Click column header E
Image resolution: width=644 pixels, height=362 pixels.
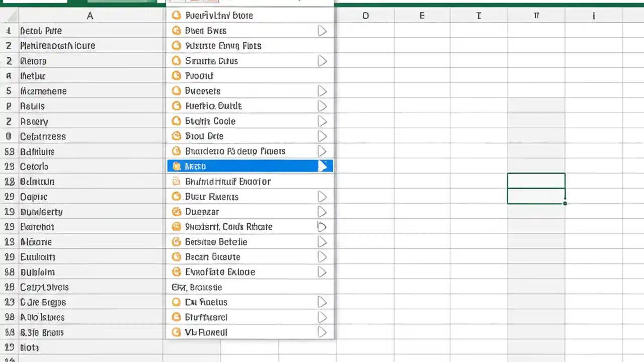coord(422,16)
